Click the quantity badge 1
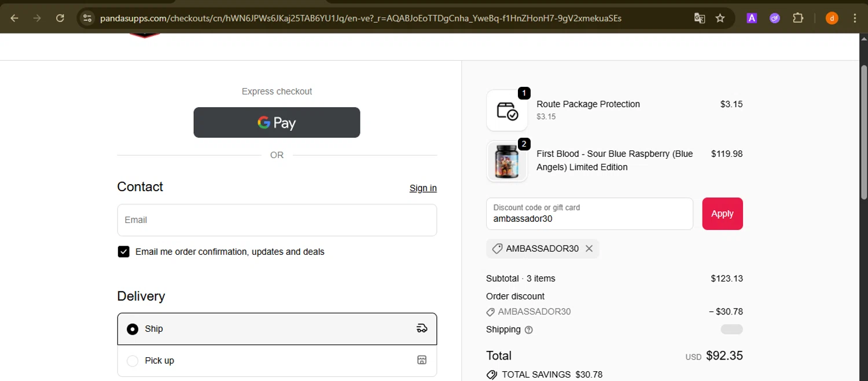This screenshot has height=381, width=868. tap(524, 93)
